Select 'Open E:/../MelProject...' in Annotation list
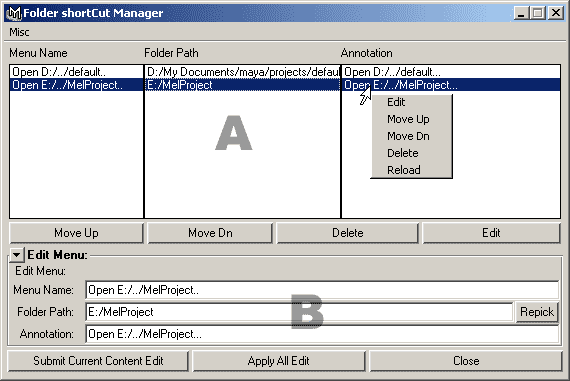The image size is (570, 381). [451, 85]
